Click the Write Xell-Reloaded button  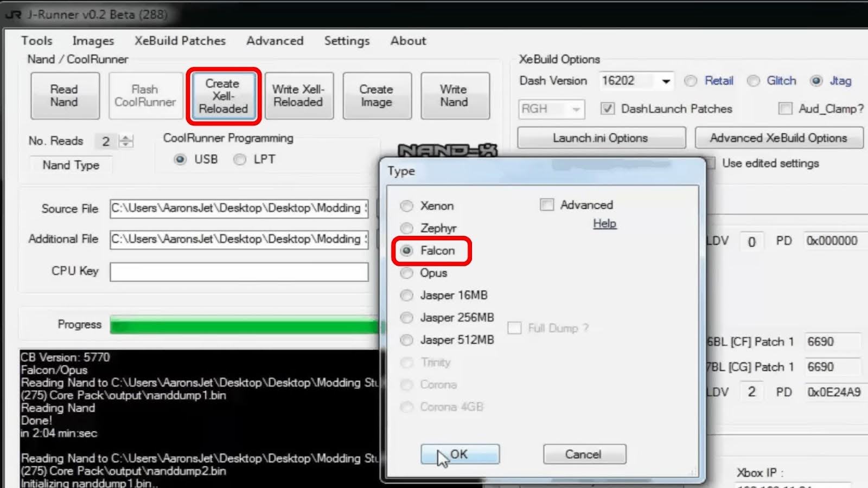(298, 95)
